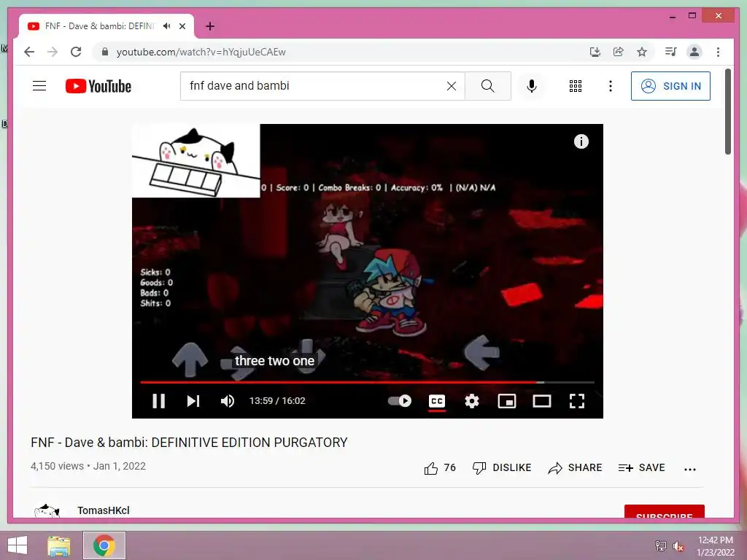The width and height of the screenshot is (747, 560).
Task: Bookmark this tab with star
Action: click(642, 52)
